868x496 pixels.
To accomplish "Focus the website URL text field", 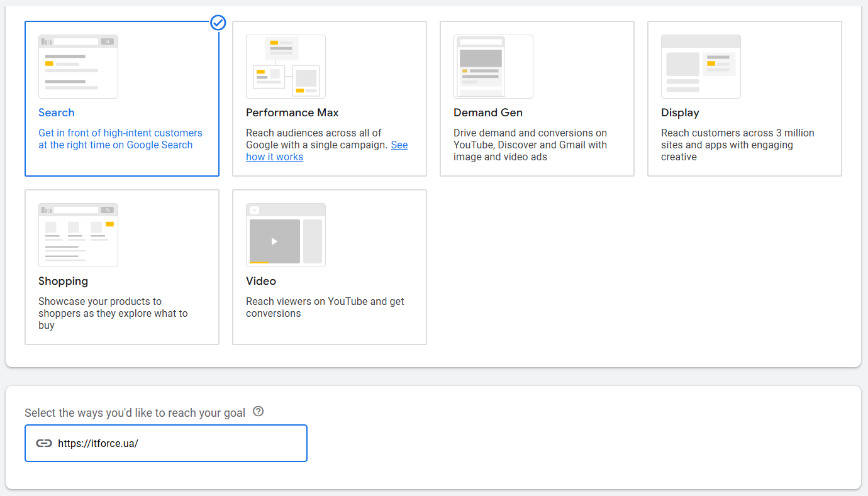I will [x=176, y=443].
